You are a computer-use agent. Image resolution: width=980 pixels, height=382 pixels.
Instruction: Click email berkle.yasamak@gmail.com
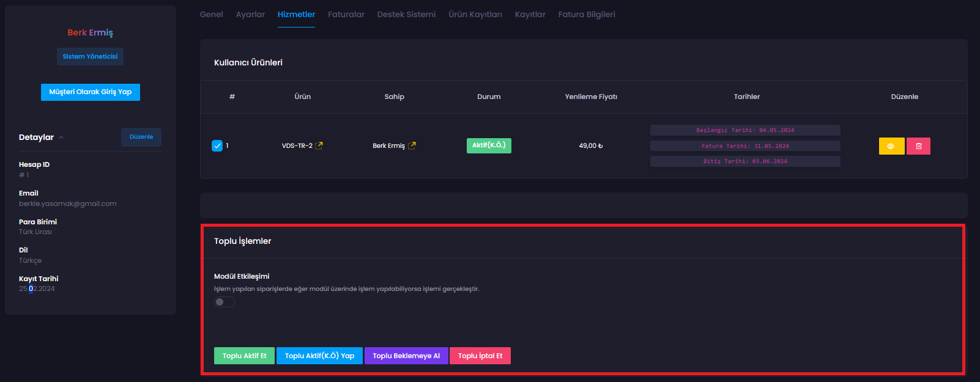68,204
